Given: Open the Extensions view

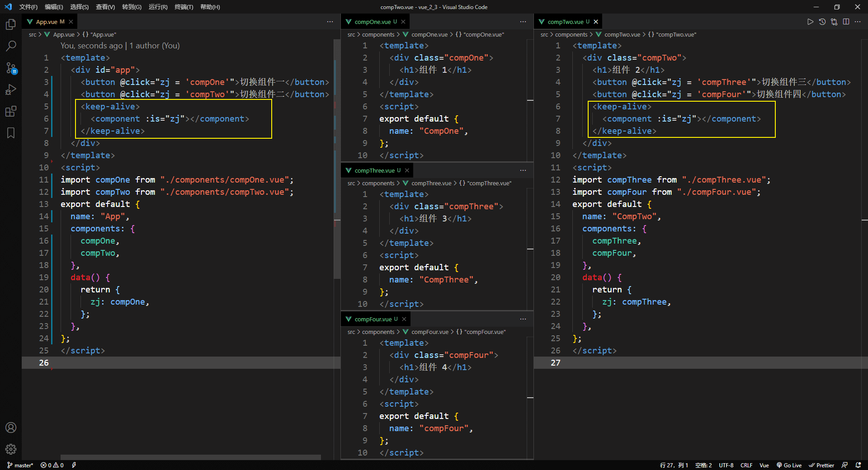Looking at the screenshot, I should pos(11,111).
